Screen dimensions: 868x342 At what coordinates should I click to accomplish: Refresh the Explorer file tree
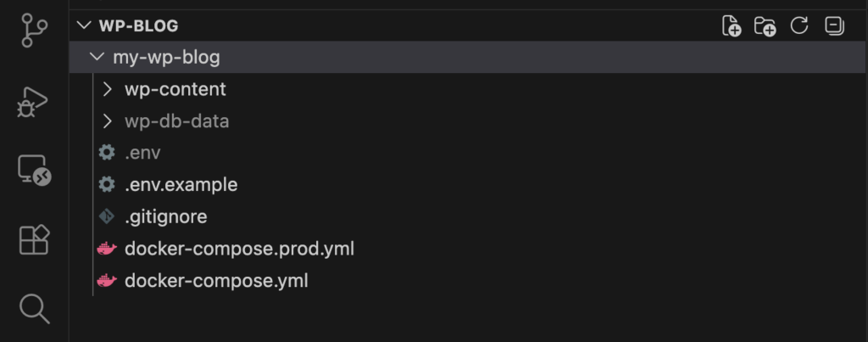799,26
